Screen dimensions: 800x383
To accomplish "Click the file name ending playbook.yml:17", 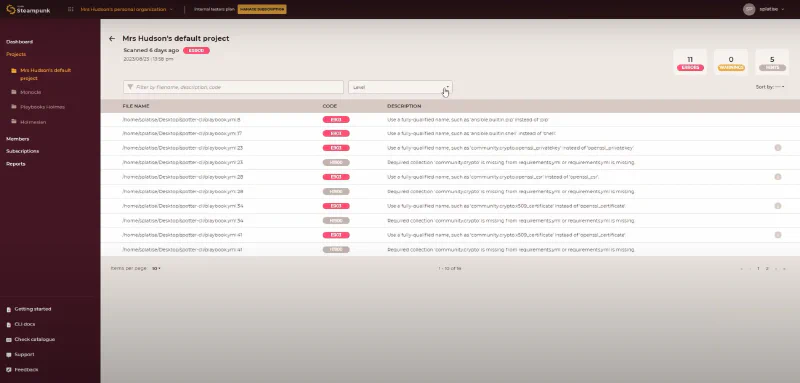I will [x=182, y=133].
